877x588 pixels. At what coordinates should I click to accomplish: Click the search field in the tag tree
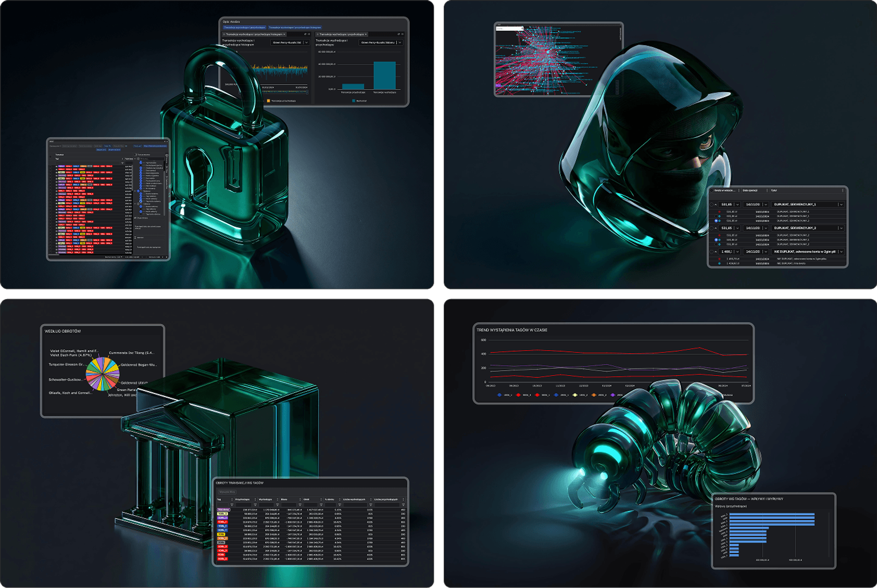click(x=152, y=159)
